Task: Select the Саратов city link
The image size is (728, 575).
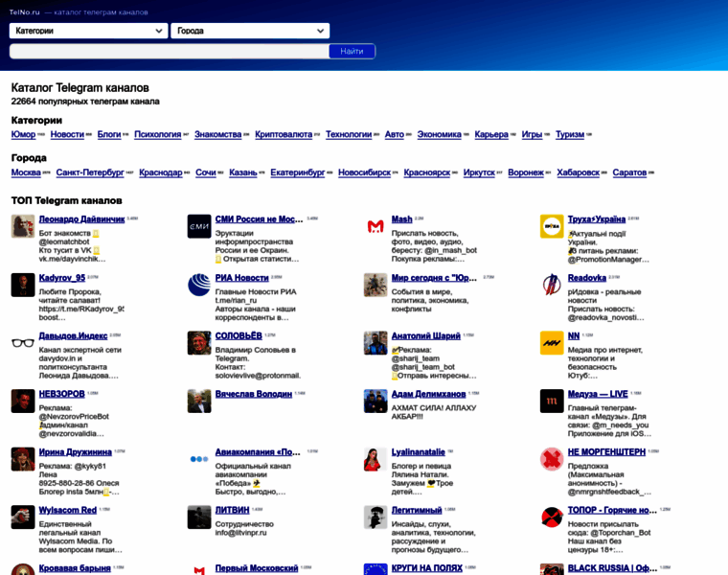Action: [x=629, y=172]
